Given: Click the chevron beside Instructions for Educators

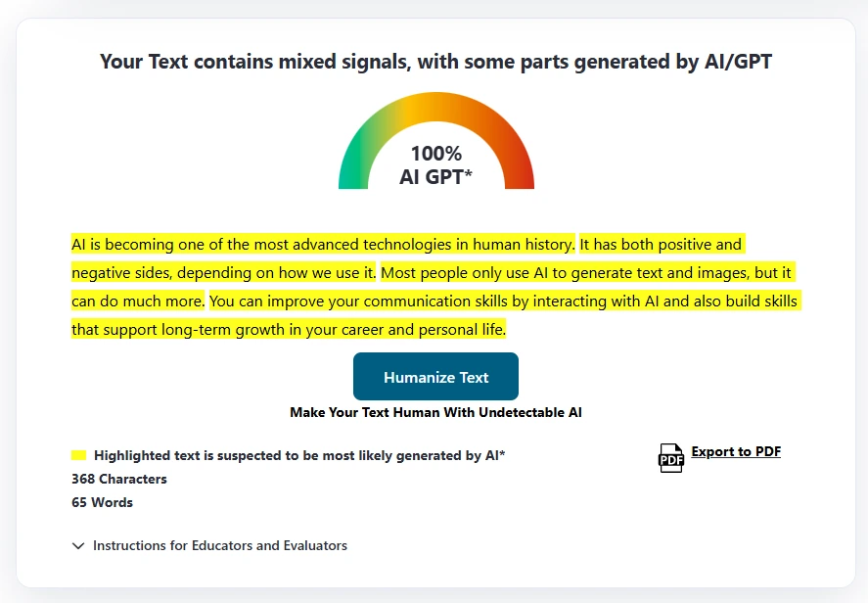Looking at the screenshot, I should click(x=77, y=545).
